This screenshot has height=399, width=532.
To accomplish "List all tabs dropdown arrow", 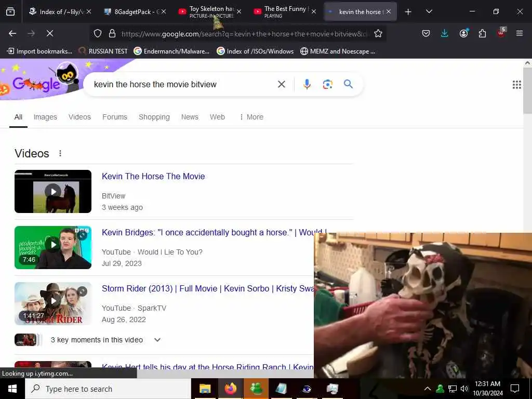I will 429,12.
